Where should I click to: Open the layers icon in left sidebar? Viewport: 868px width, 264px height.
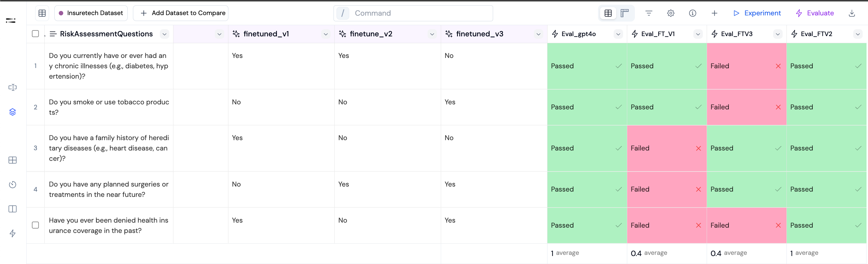click(x=12, y=112)
